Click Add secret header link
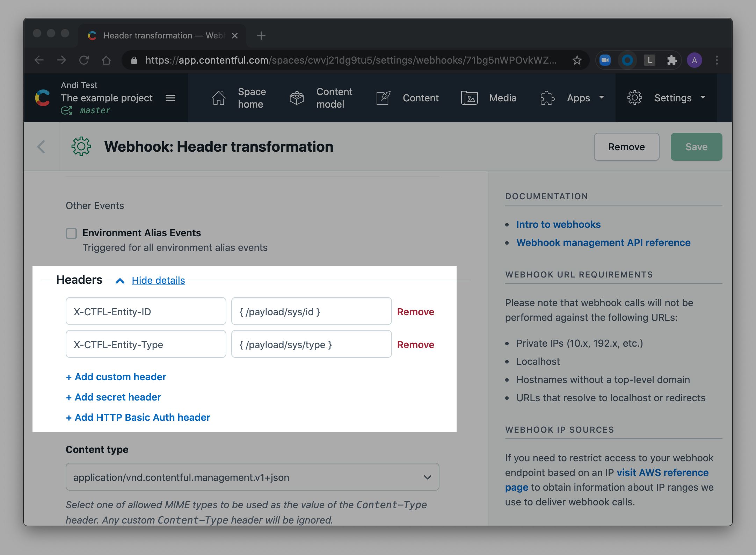Image resolution: width=756 pixels, height=555 pixels. (114, 397)
